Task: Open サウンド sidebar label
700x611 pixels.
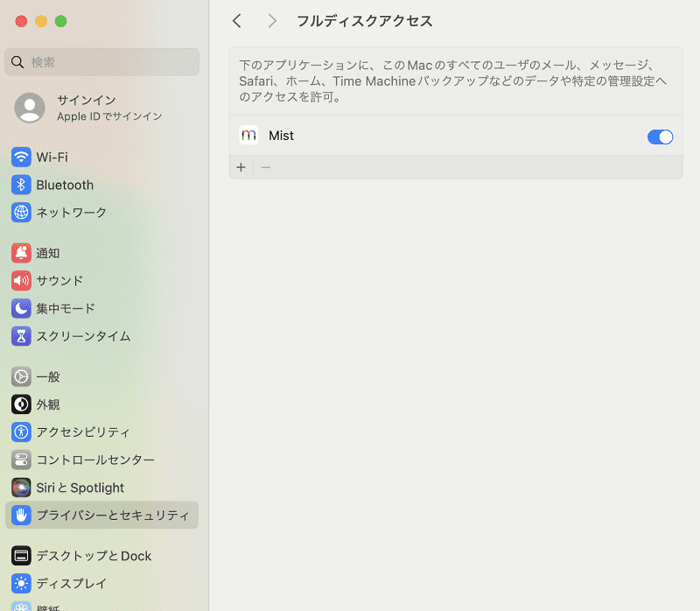Action: 59,280
